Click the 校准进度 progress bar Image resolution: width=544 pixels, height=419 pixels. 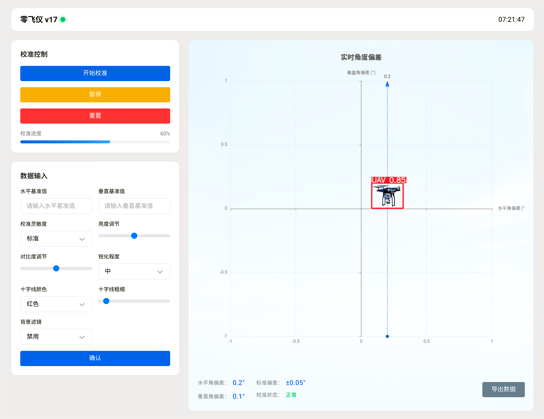click(x=95, y=142)
